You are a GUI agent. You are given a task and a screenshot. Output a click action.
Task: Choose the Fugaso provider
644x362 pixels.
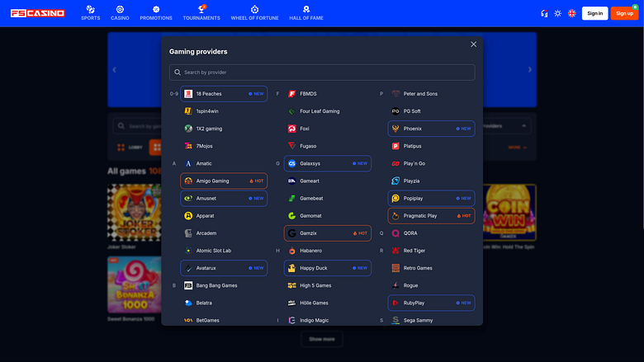(x=327, y=146)
